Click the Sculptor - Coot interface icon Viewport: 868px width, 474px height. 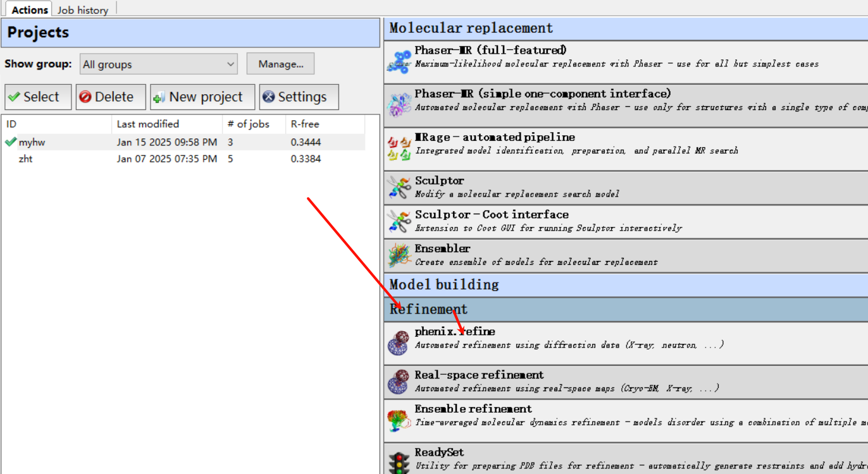coord(399,221)
